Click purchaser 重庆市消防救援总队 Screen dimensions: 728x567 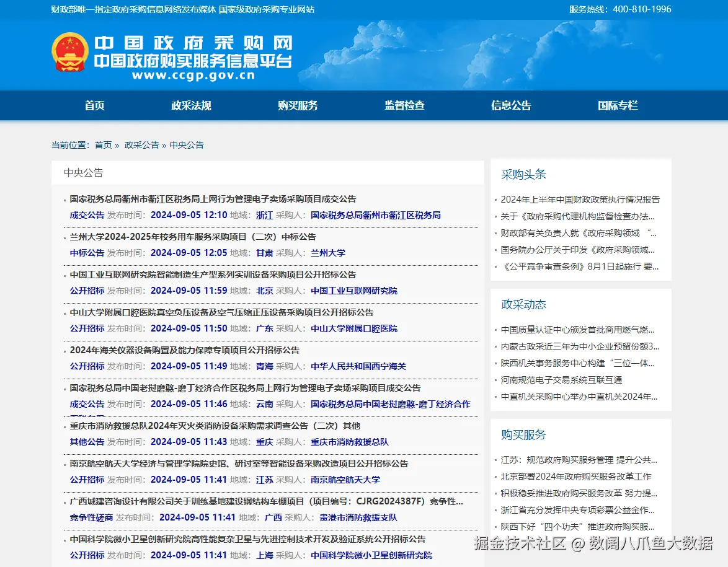point(350,442)
